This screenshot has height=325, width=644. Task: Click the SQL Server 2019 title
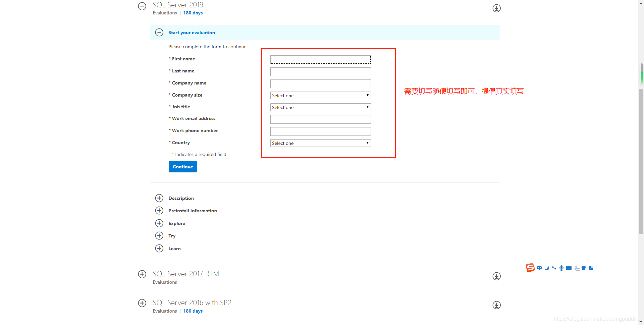(x=178, y=5)
